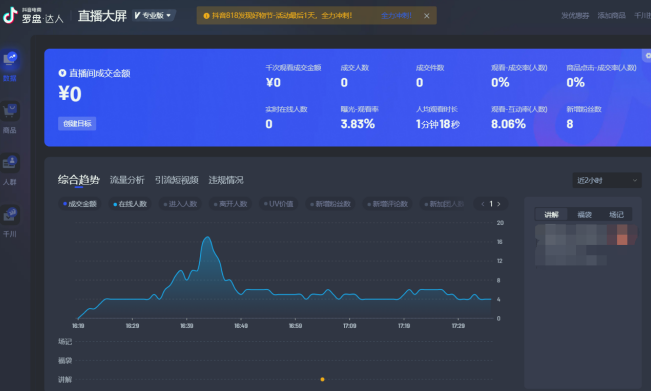Screen dimensions: 651x391
Task: Dismiss the 818 activity banner
Action: tap(426, 16)
